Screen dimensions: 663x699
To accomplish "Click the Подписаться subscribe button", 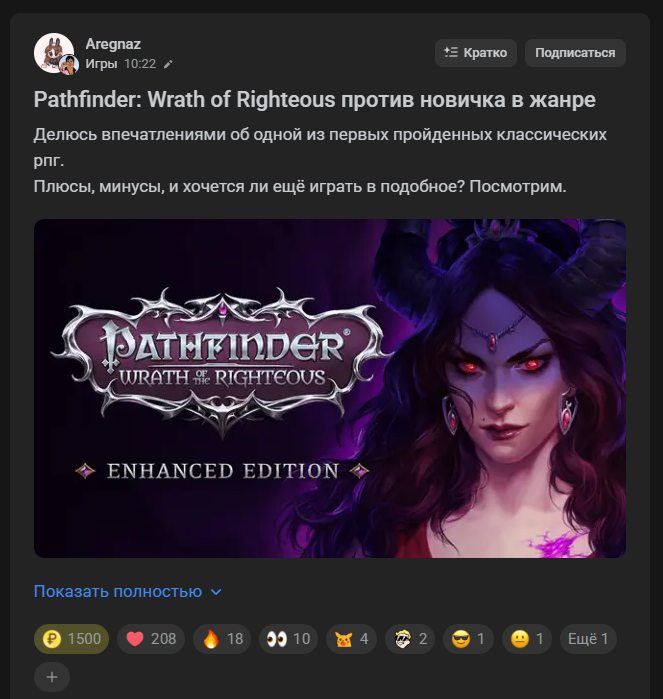I will (575, 53).
